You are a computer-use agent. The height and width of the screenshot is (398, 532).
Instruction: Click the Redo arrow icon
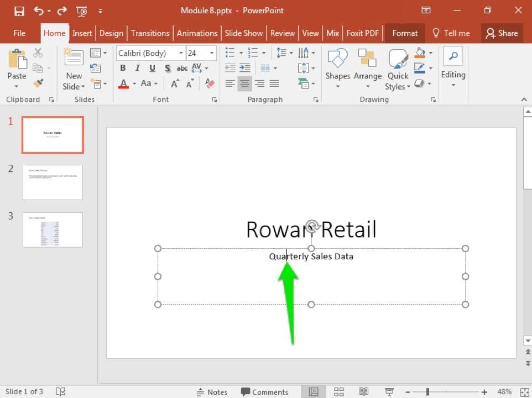[62, 11]
